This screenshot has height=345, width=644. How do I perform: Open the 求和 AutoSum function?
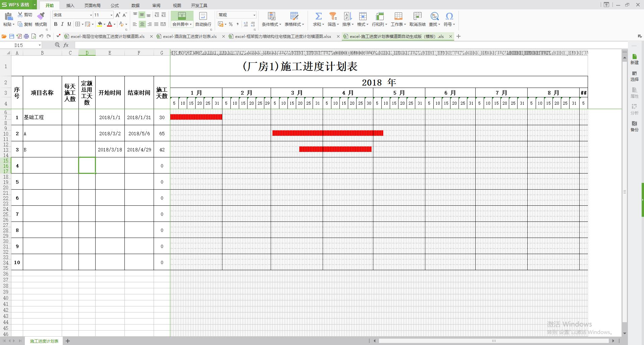pyautogui.click(x=317, y=18)
